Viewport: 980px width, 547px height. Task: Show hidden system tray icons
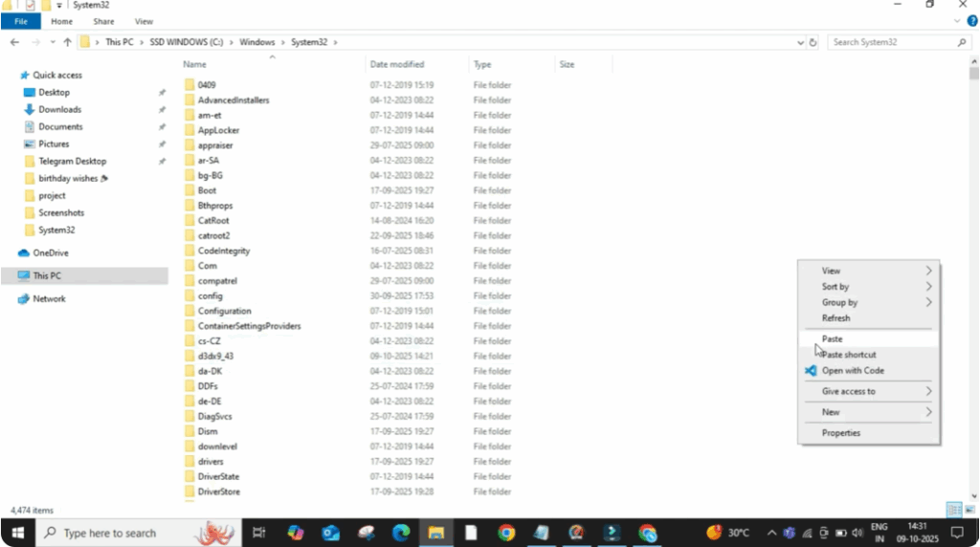(771, 533)
